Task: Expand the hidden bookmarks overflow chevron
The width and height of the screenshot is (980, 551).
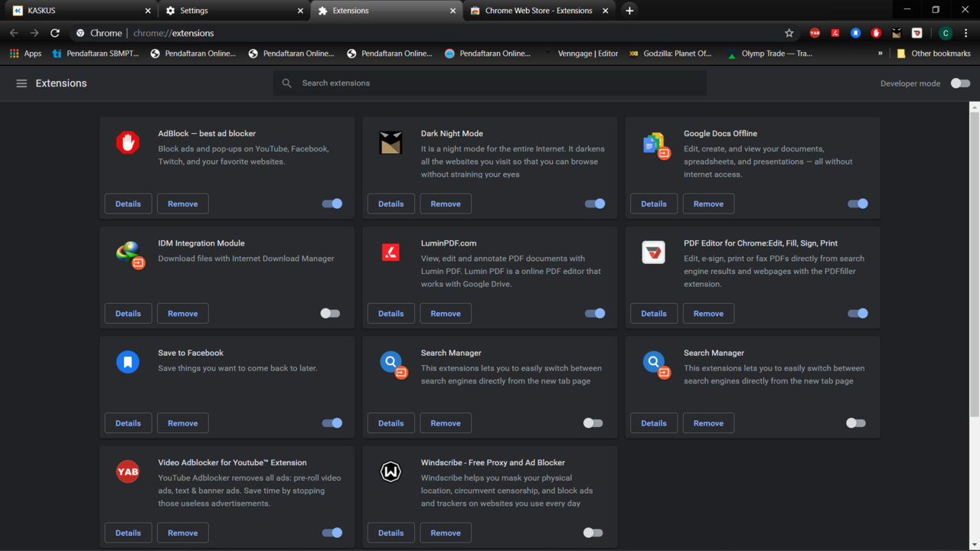Action: [x=880, y=54]
